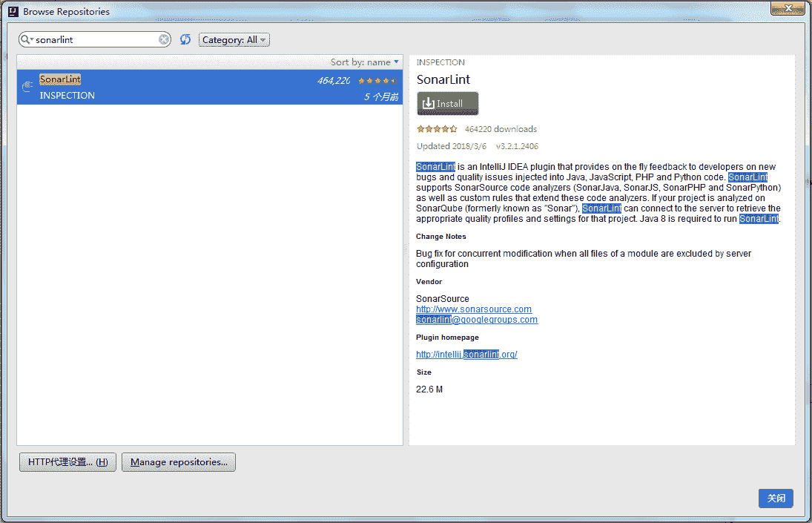Click the version v3.2.1.2406 text

pyautogui.click(x=518, y=146)
